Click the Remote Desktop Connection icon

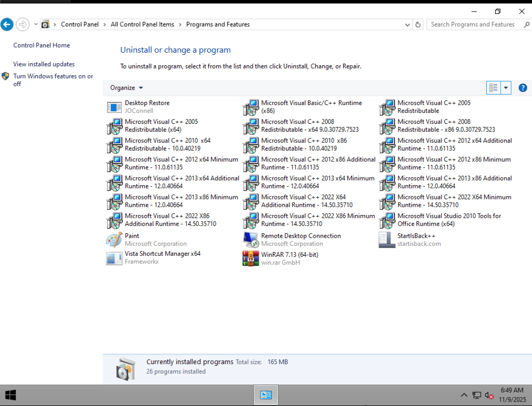point(251,240)
